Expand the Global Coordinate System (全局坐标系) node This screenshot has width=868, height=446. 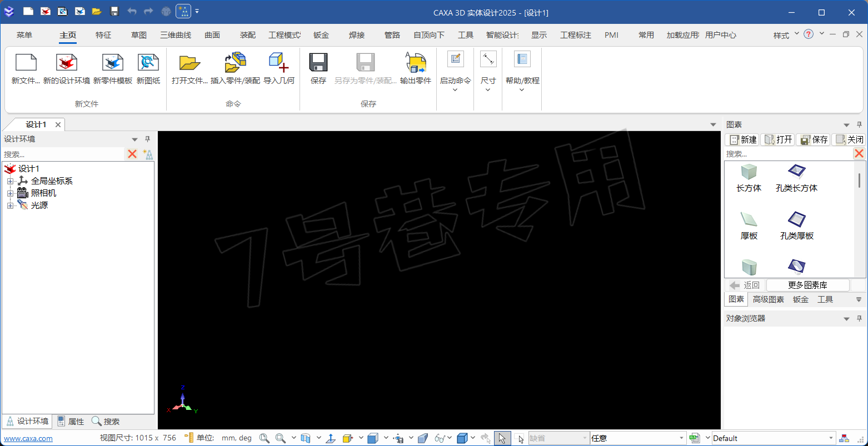tap(10, 181)
